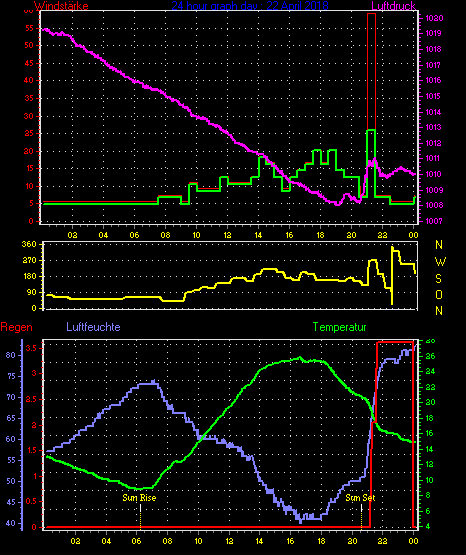
Task: Click the yellow Sun Set label
Action: (x=360, y=498)
